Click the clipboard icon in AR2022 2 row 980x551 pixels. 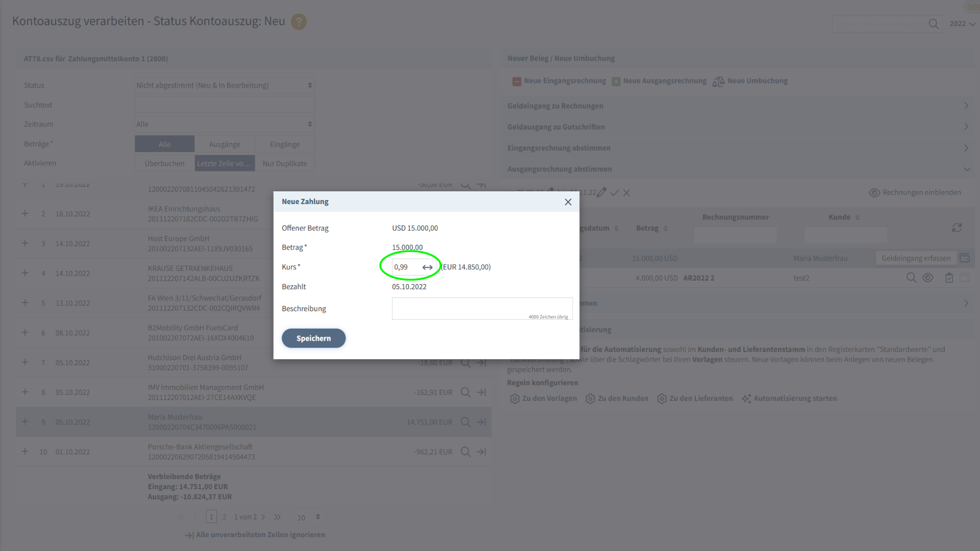[x=949, y=278]
